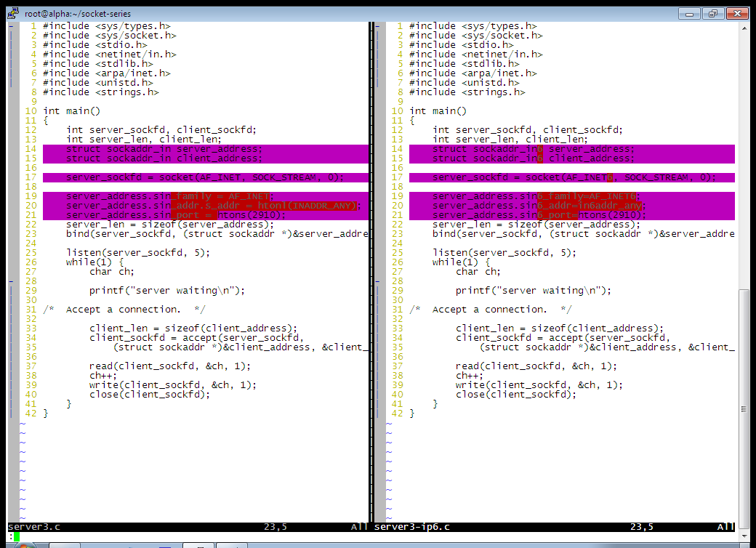Click the terminal vertical scrollbar thumb
The height and width of the screenshot is (548, 756).
(744, 407)
